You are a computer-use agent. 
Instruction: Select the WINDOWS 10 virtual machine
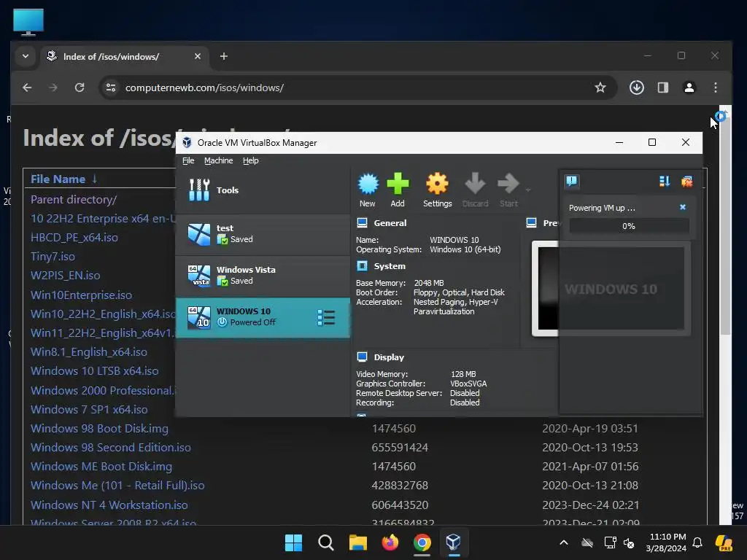(263, 317)
